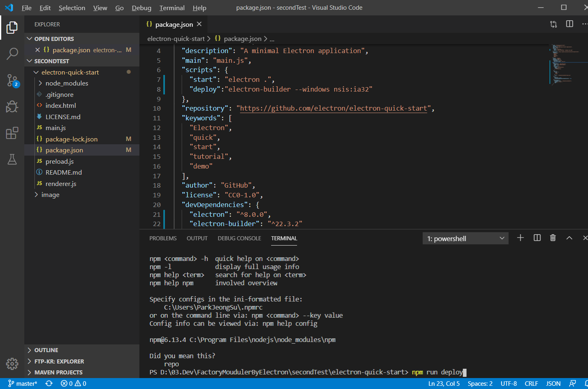Open the View menu
This screenshot has width=588, height=389.
point(100,8)
